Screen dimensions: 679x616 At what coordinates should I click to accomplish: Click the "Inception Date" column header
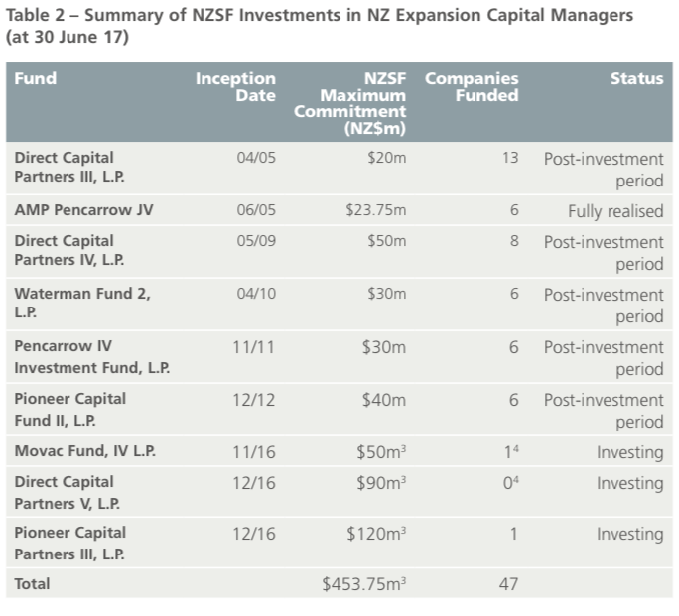(236, 87)
